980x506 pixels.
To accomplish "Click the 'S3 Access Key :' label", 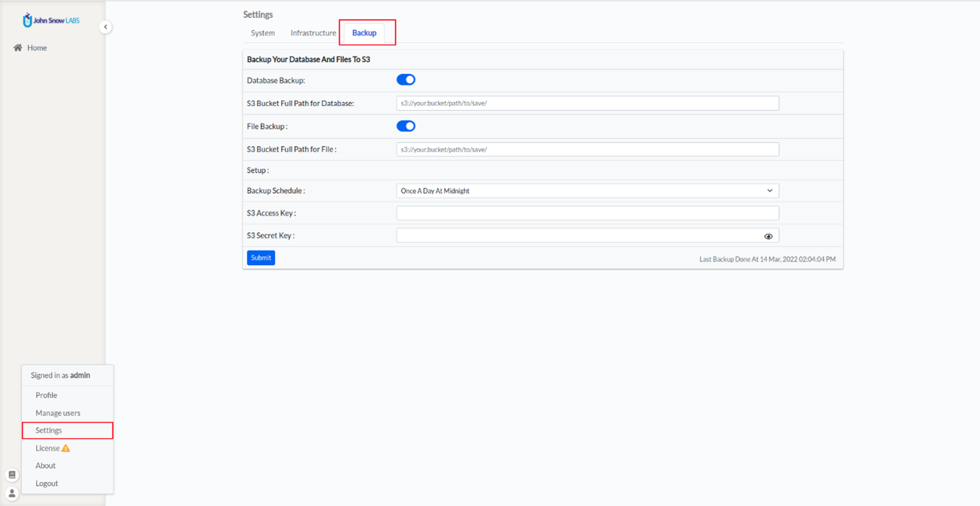I will 271,214.
